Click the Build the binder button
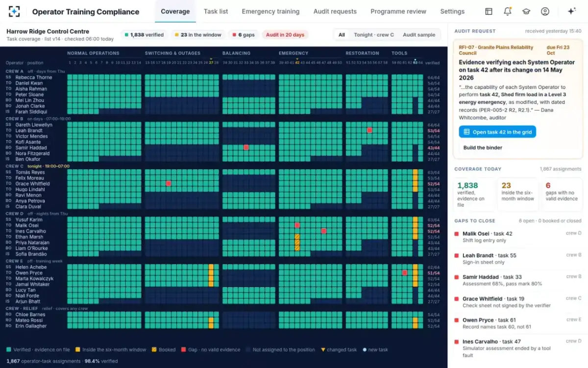 (x=483, y=148)
